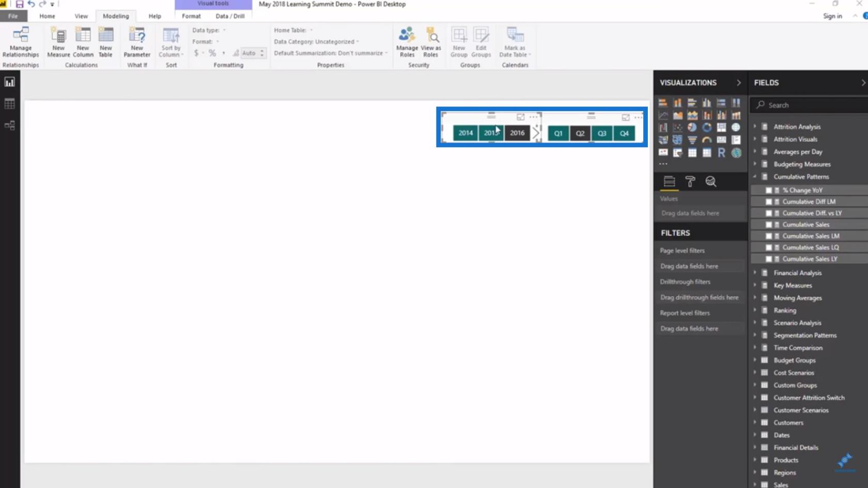Open the File menu
The height and width of the screenshot is (488, 868).
tap(12, 16)
